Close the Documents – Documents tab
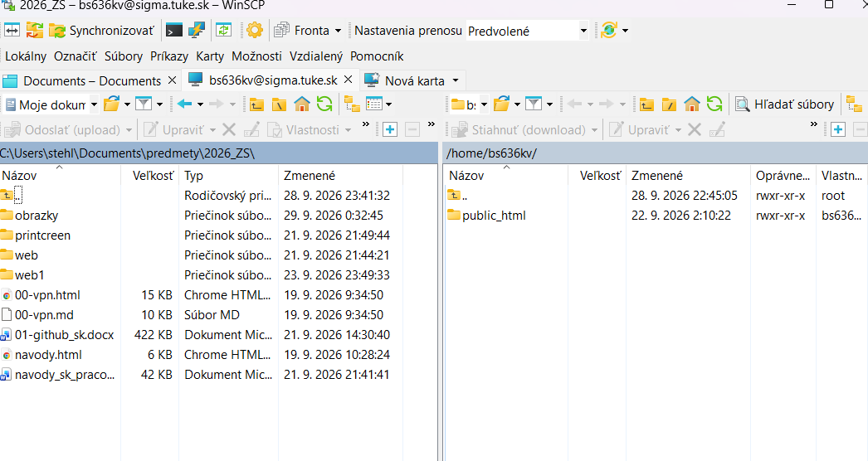 172,80
